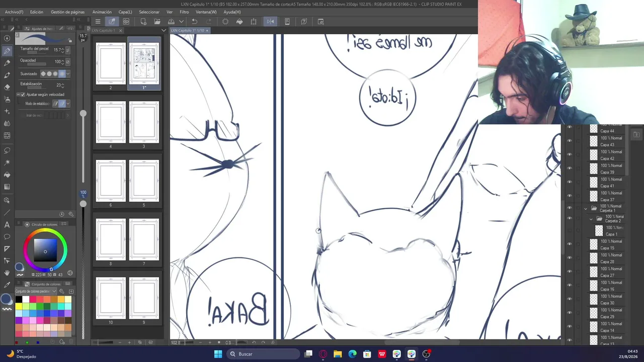Open brush size dynamics dropdown button
Viewport: 644px width, 362px height.
click(x=68, y=50)
